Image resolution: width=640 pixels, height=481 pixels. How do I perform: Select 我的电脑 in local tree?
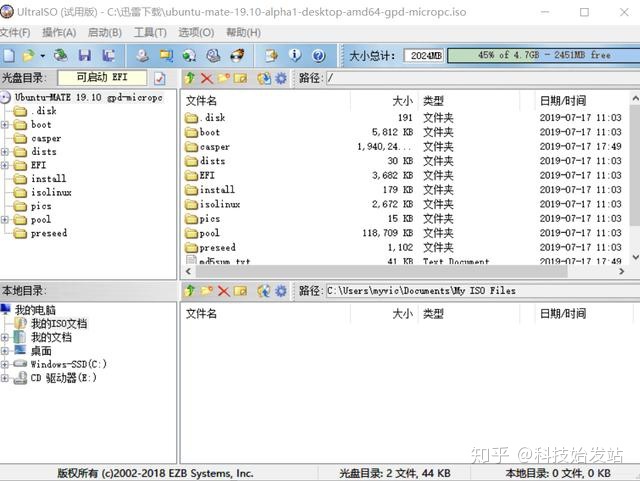pos(36,310)
